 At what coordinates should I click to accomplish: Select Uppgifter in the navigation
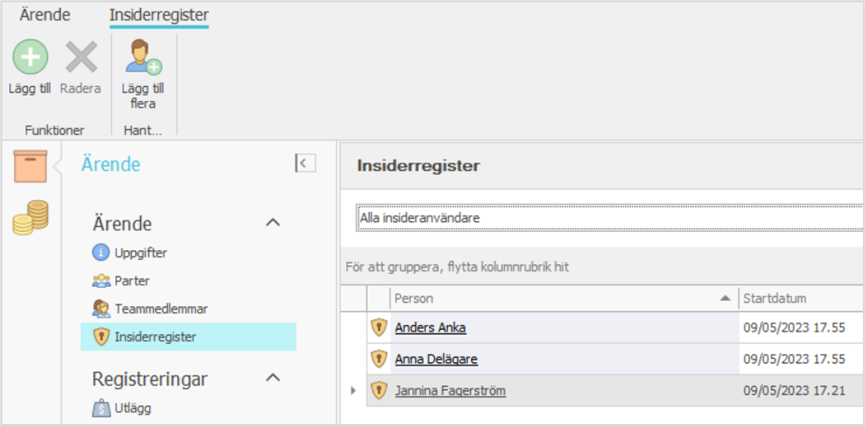point(140,252)
